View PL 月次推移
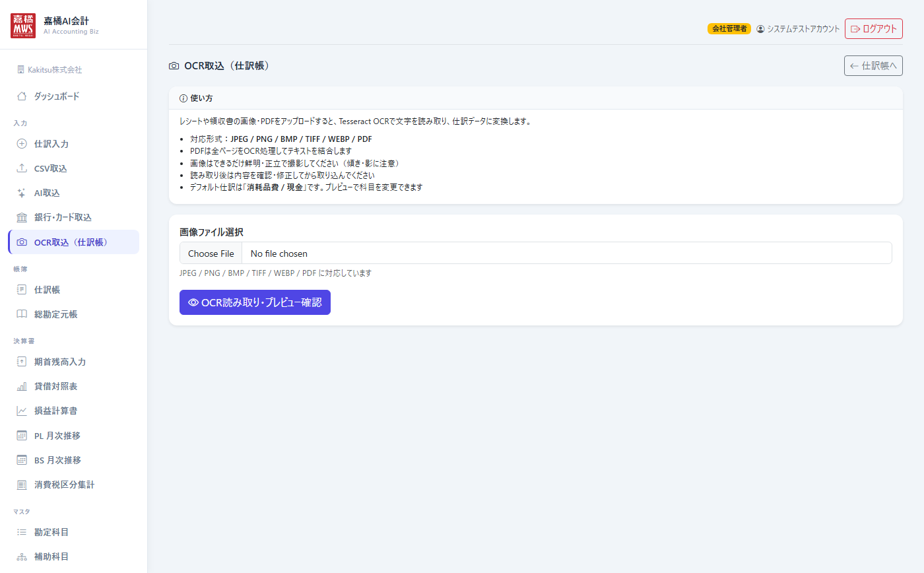Viewport: 924px width, 573px height. click(x=74, y=436)
